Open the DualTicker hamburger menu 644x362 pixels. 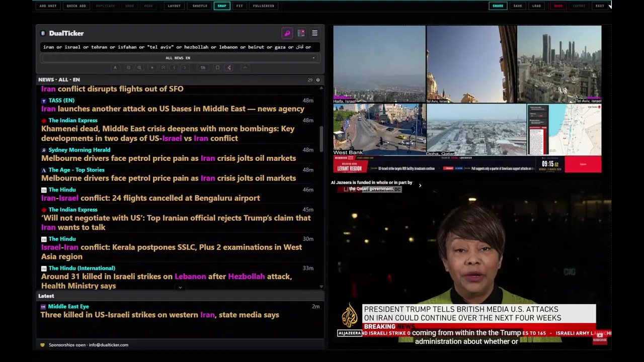(x=315, y=33)
